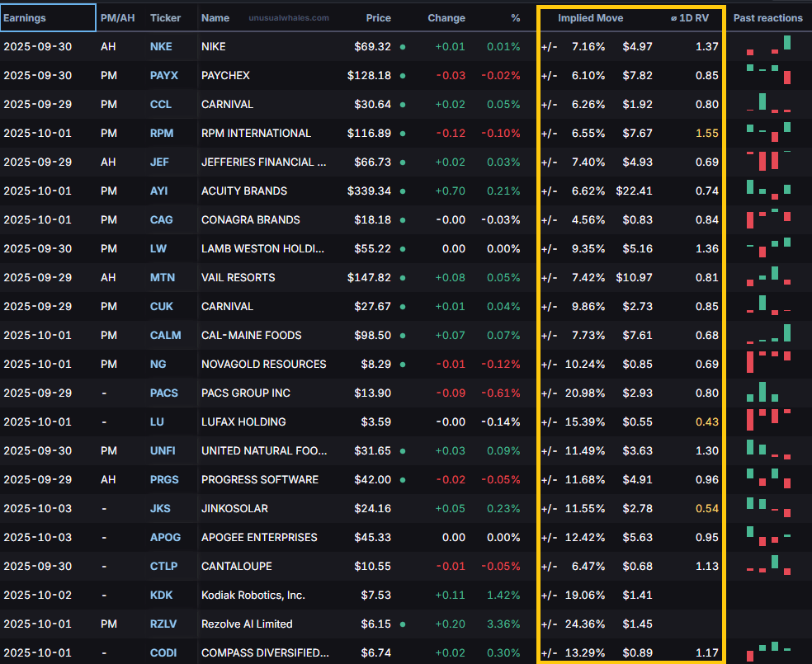Click the CONAGRA implied move 4.56% value
This screenshot has width=812, height=664.
(588, 220)
